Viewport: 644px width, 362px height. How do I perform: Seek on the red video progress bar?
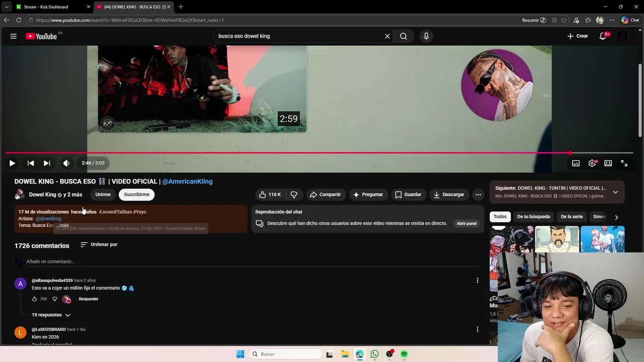[x=319, y=153]
